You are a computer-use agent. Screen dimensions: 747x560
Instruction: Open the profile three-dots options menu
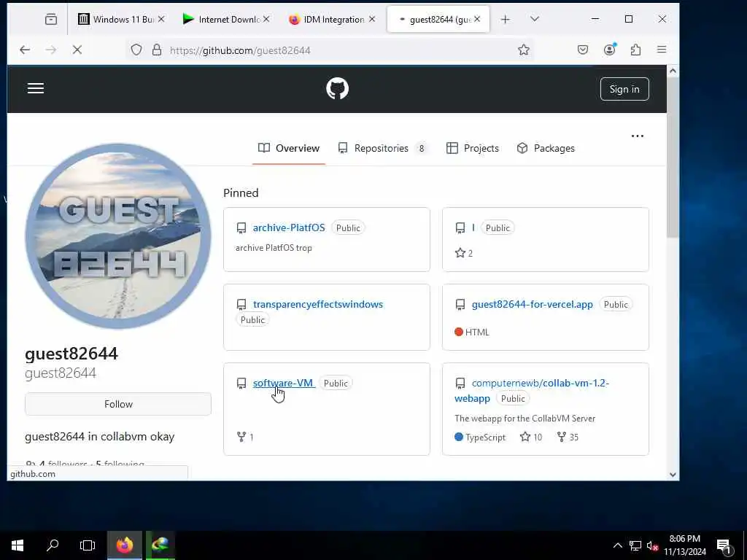pyautogui.click(x=637, y=136)
